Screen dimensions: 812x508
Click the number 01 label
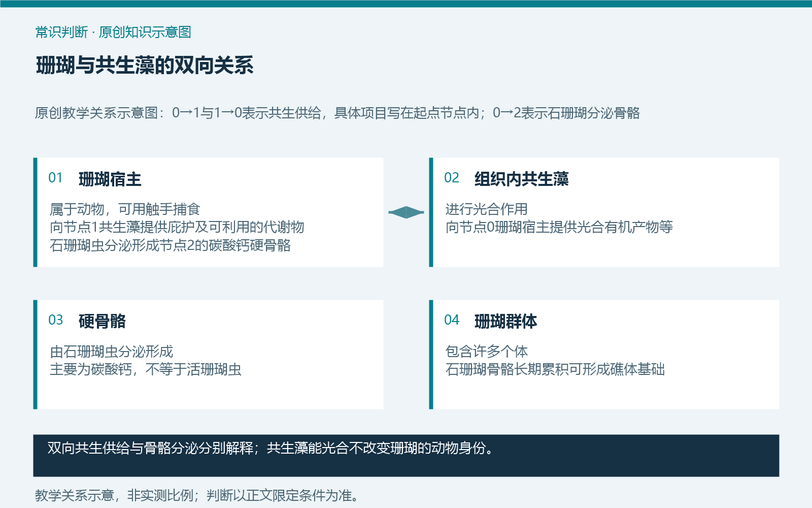[x=55, y=178]
